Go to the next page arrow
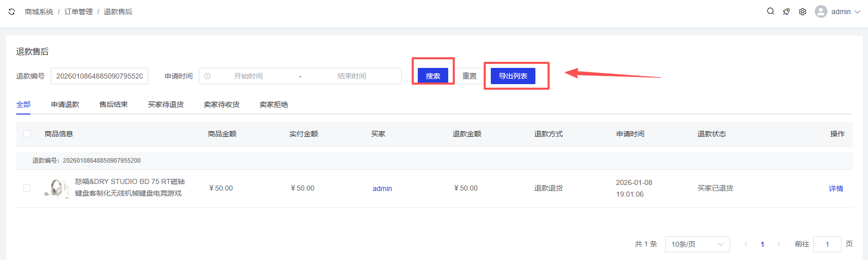The width and height of the screenshot is (868, 260). [779, 244]
